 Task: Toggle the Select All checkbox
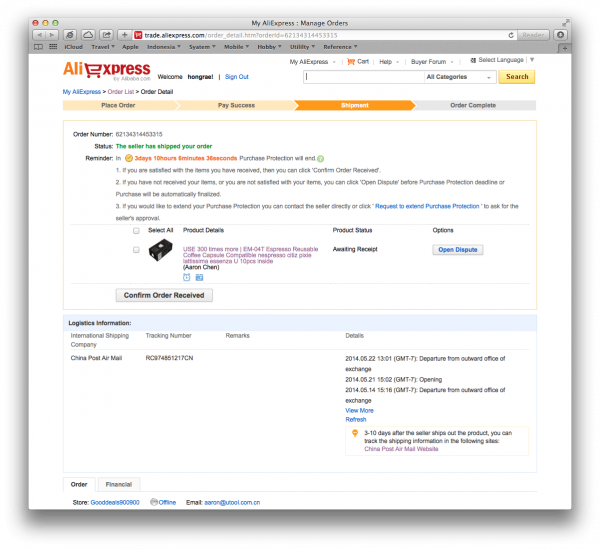[136, 230]
